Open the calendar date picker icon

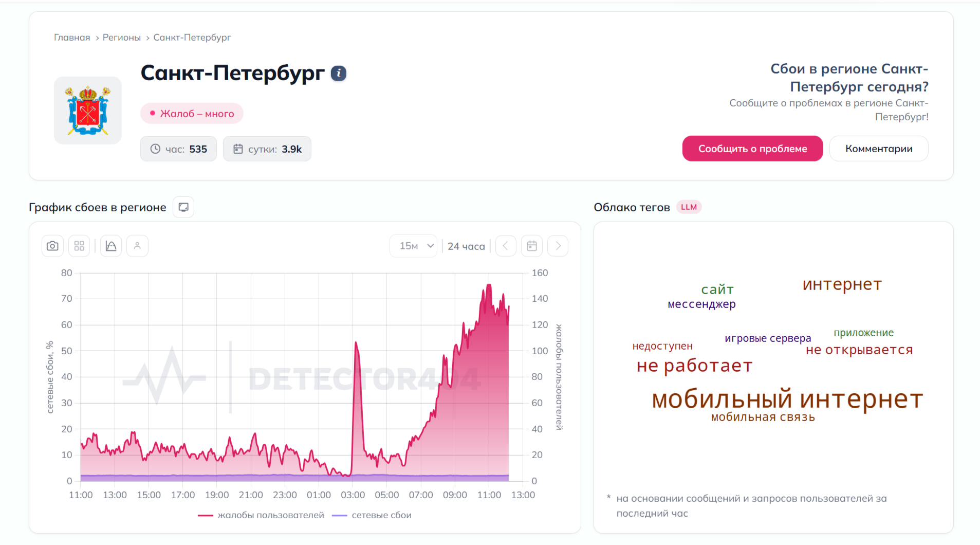pos(532,246)
